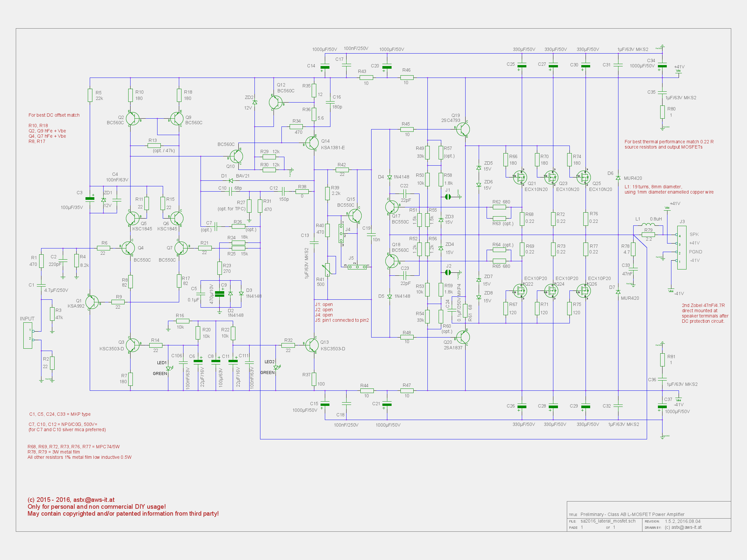Select the Q14 KSA1381-E transistor
The width and height of the screenshot is (747, 560).
pos(312,143)
